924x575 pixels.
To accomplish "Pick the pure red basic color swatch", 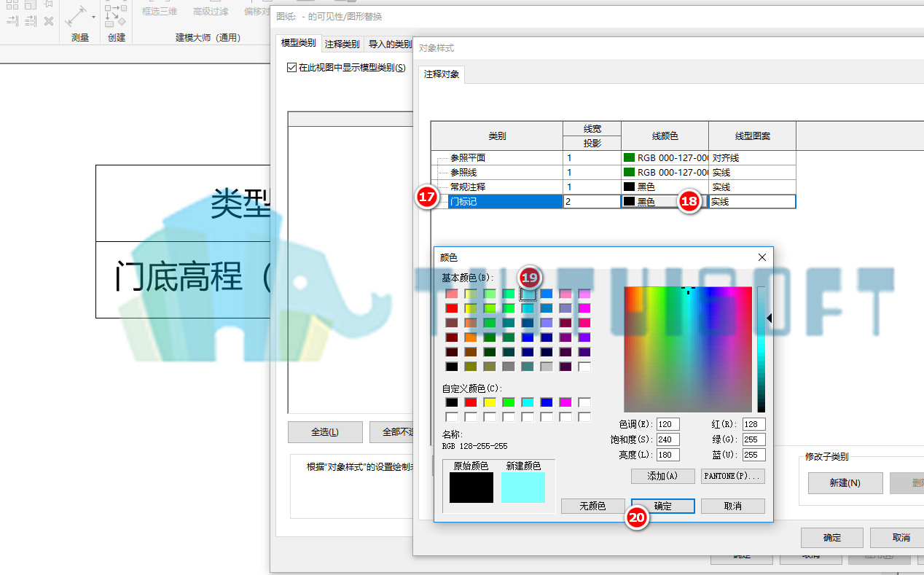I will pos(452,308).
